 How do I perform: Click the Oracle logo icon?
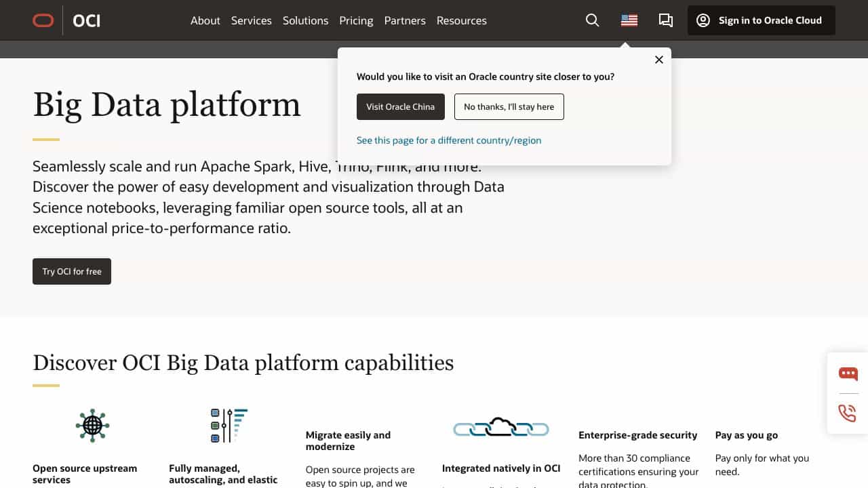[43, 20]
